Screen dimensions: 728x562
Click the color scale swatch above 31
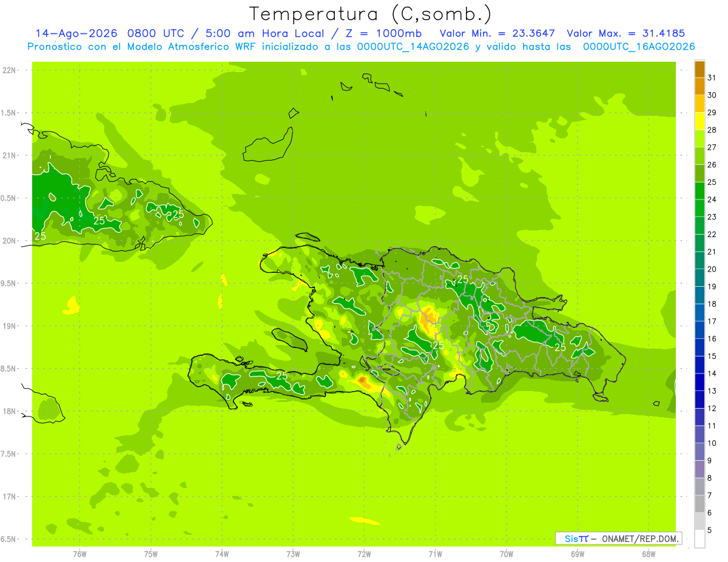(x=699, y=69)
